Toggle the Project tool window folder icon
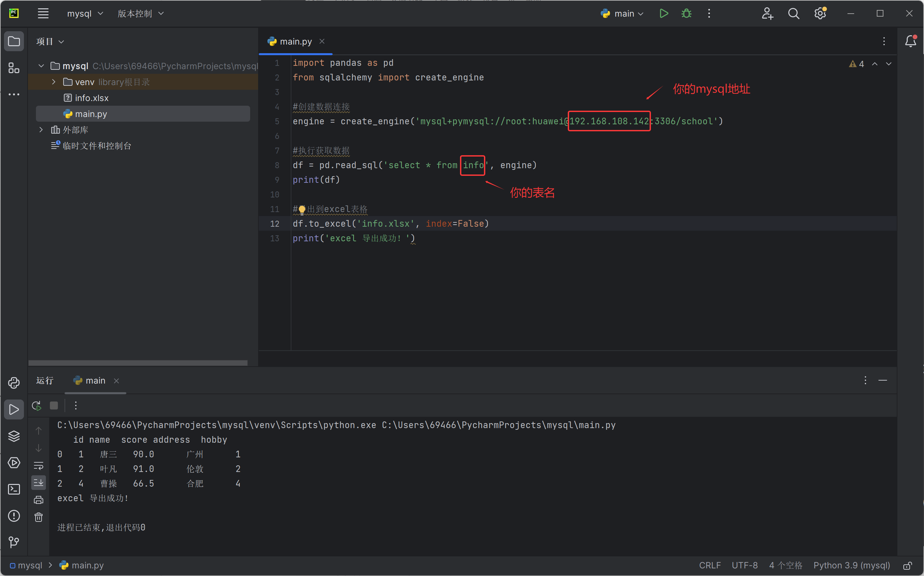924x576 pixels. click(14, 41)
